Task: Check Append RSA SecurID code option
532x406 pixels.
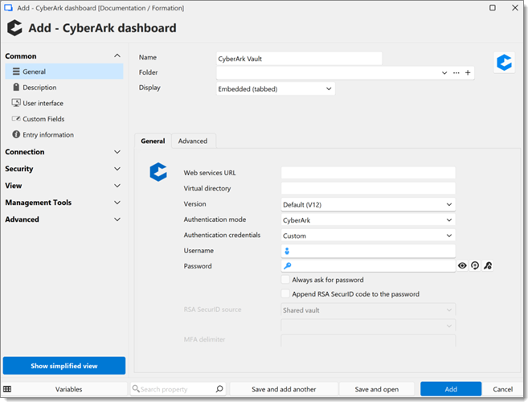Action: point(285,294)
